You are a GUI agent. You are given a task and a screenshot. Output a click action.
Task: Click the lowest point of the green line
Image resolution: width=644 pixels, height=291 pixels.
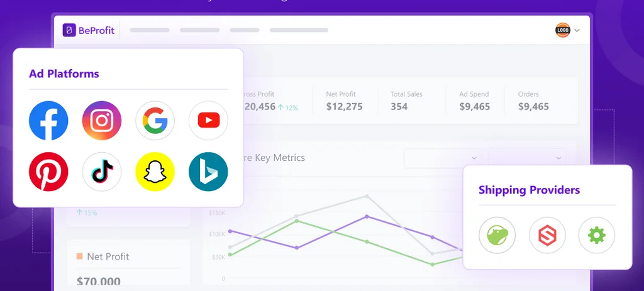[433, 265]
